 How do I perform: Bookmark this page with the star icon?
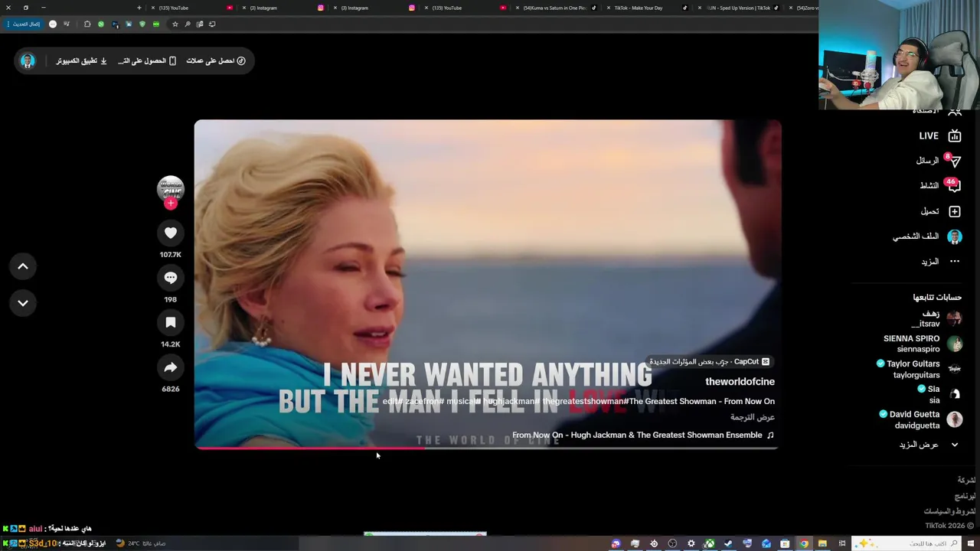click(x=175, y=24)
